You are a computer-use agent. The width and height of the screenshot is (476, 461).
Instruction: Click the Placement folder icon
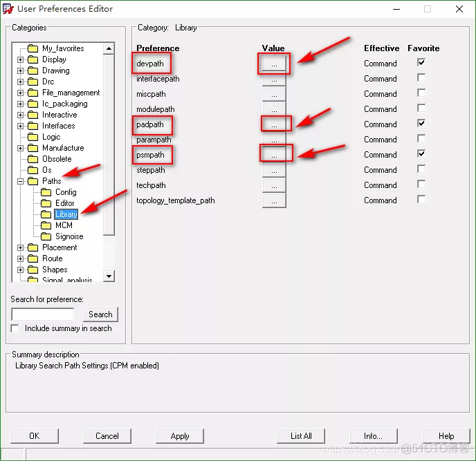(x=33, y=247)
